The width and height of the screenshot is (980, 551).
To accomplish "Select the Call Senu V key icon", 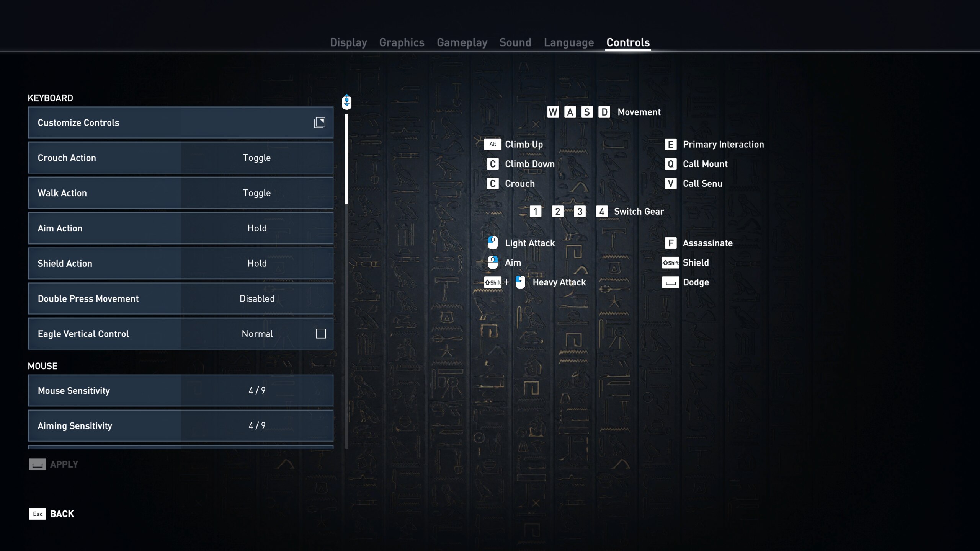I will pyautogui.click(x=671, y=184).
